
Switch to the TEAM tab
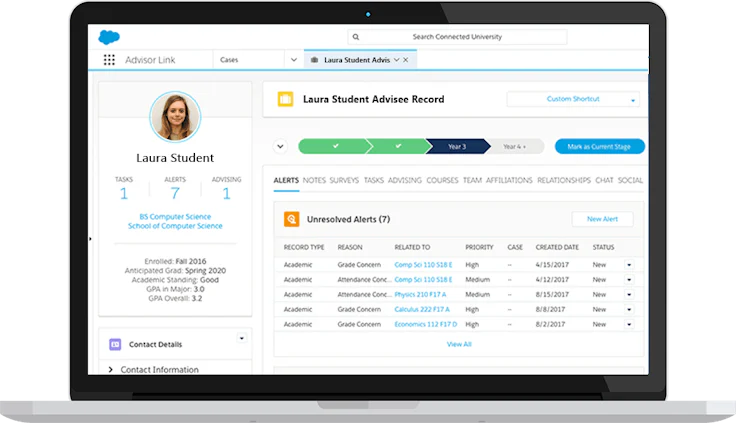point(472,180)
